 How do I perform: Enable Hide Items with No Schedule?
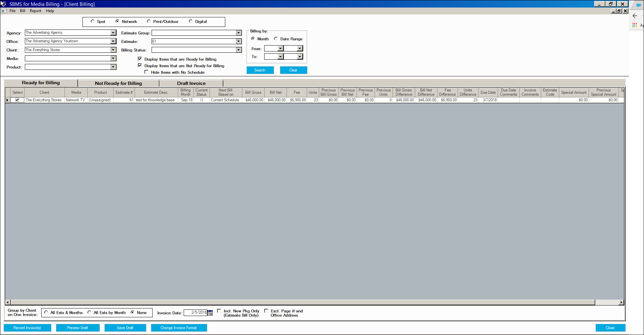pyautogui.click(x=146, y=72)
